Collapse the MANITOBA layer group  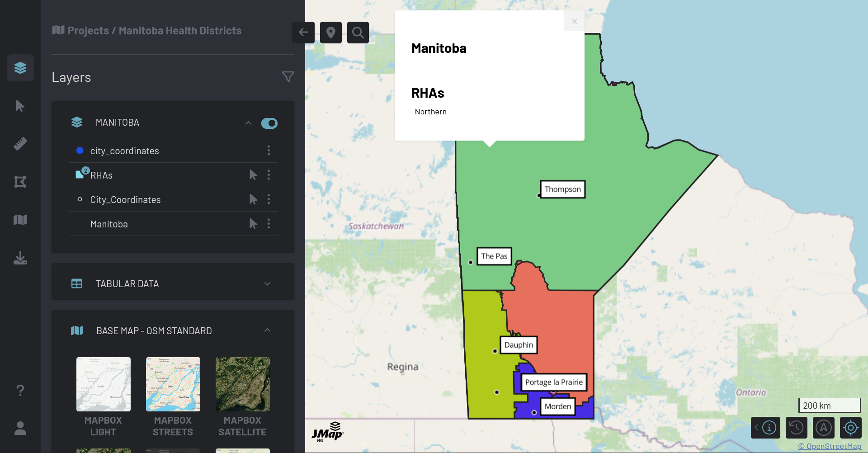[248, 123]
